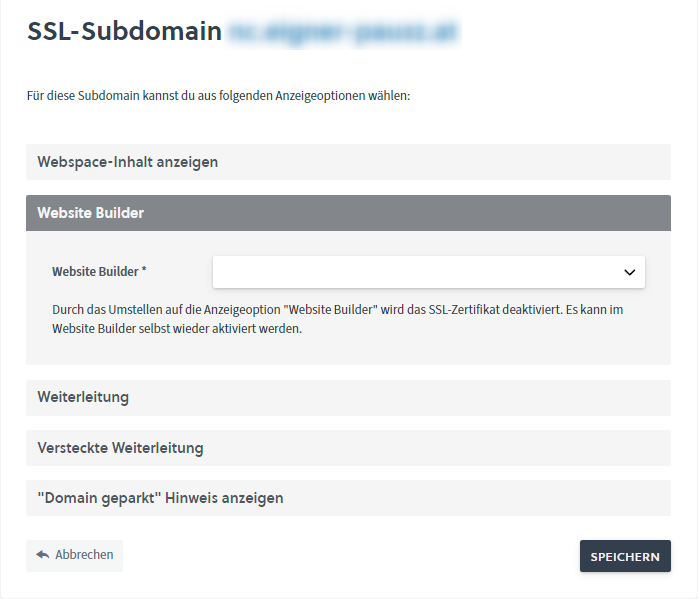Click the Anzeigeoptionen intro sentence
The image size is (698, 599).
219,97
